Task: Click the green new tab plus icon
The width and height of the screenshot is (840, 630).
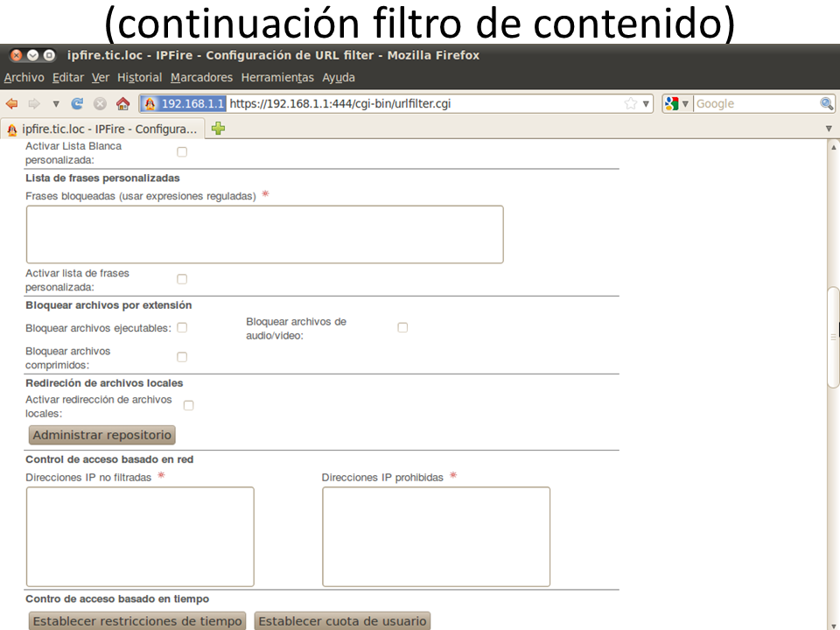Action: click(x=218, y=129)
